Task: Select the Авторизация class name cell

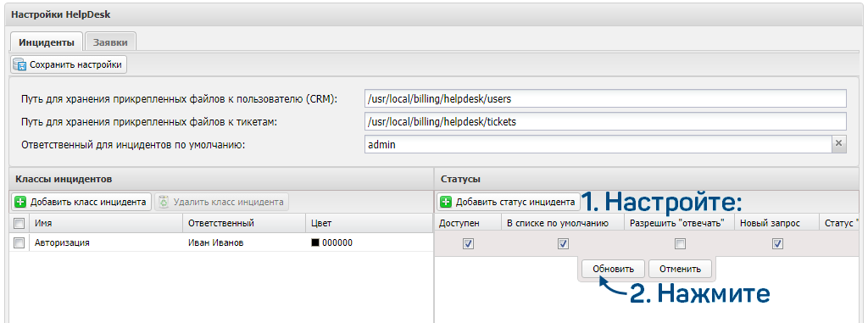Action: pyautogui.click(x=106, y=242)
